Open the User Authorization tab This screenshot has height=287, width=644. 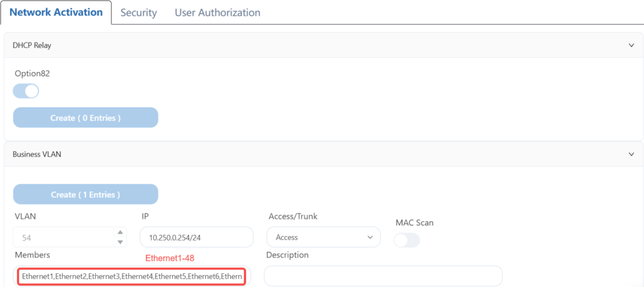pos(217,13)
